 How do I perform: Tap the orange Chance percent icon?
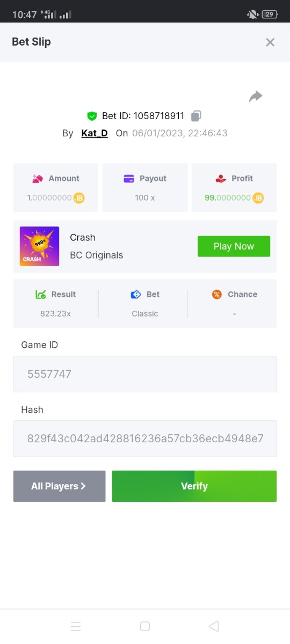216,295
